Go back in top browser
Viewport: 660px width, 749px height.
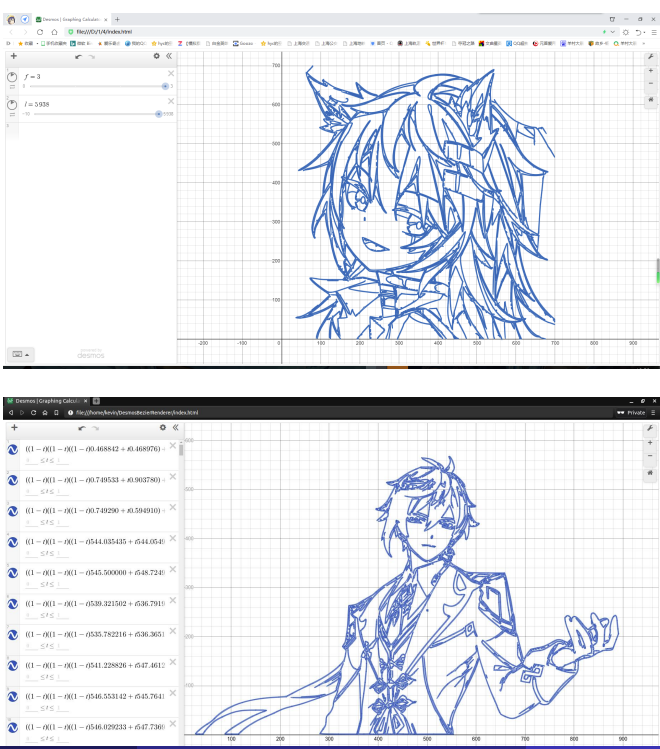coord(11,32)
